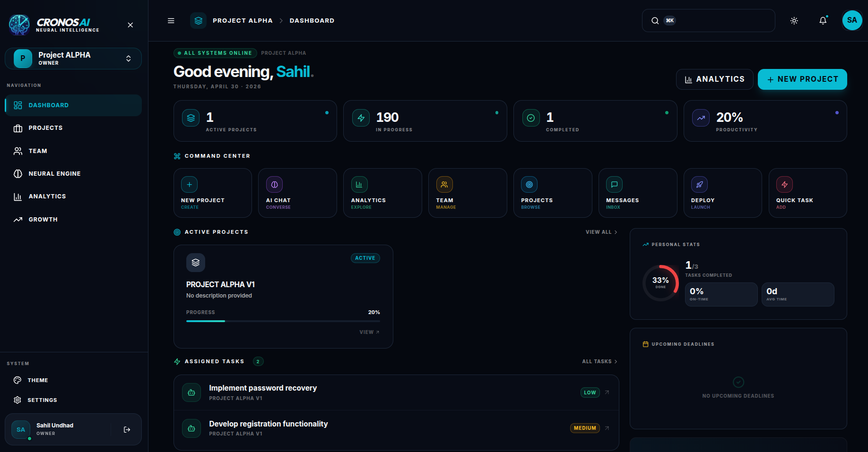Open notifications bell
Screen dimensions: 868x452
(823, 21)
